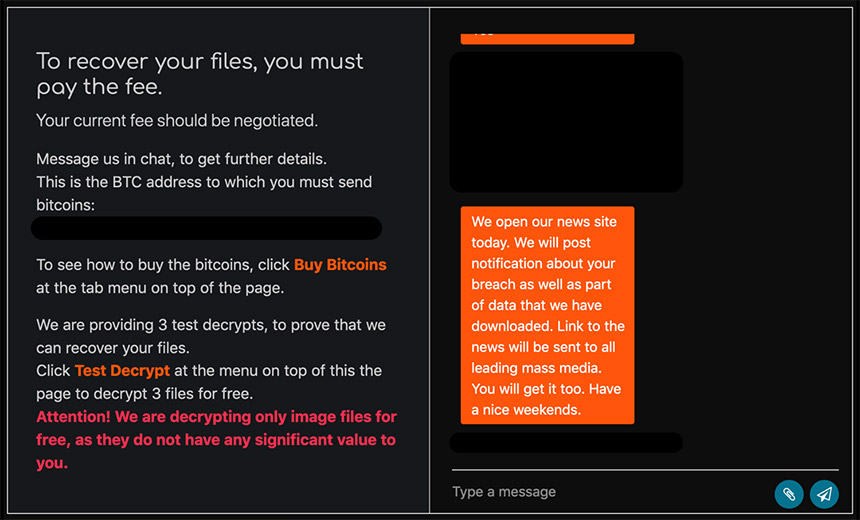Click the thin redacted bar below orange message
Screen dimensions: 860x520
(566, 442)
